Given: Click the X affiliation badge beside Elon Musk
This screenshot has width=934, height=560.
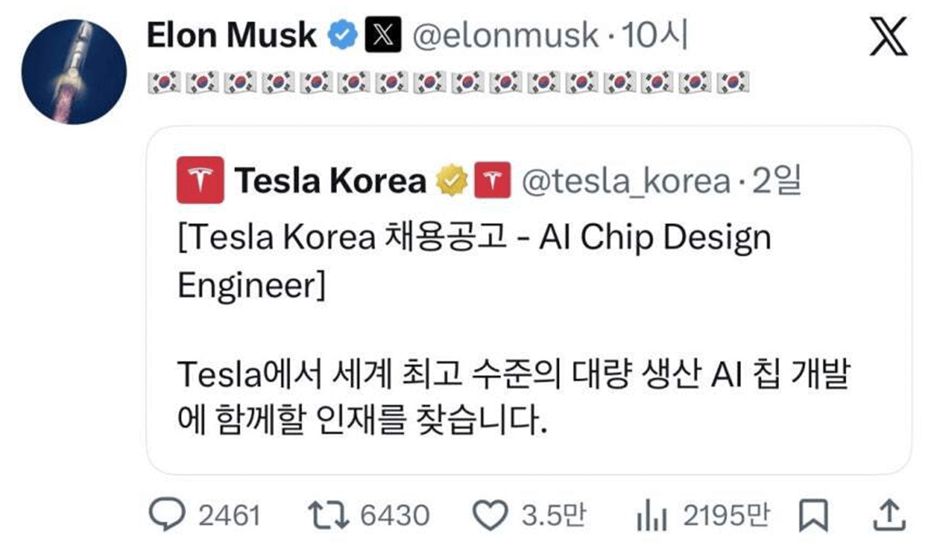Looking at the screenshot, I should coord(383,36).
